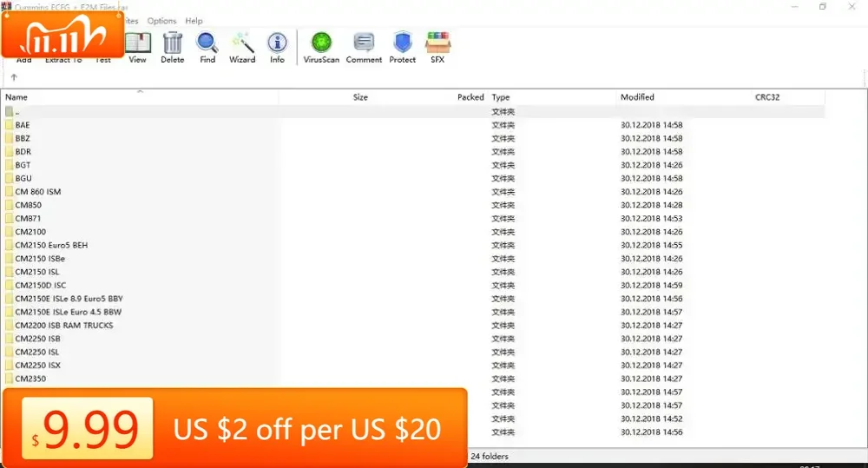This screenshot has height=468, width=868.
Task: Select the CM2250 ISX folder name
Action: point(37,365)
